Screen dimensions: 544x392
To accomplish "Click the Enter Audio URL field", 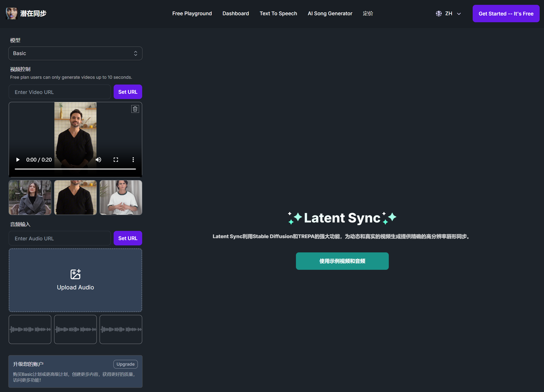I will point(60,238).
